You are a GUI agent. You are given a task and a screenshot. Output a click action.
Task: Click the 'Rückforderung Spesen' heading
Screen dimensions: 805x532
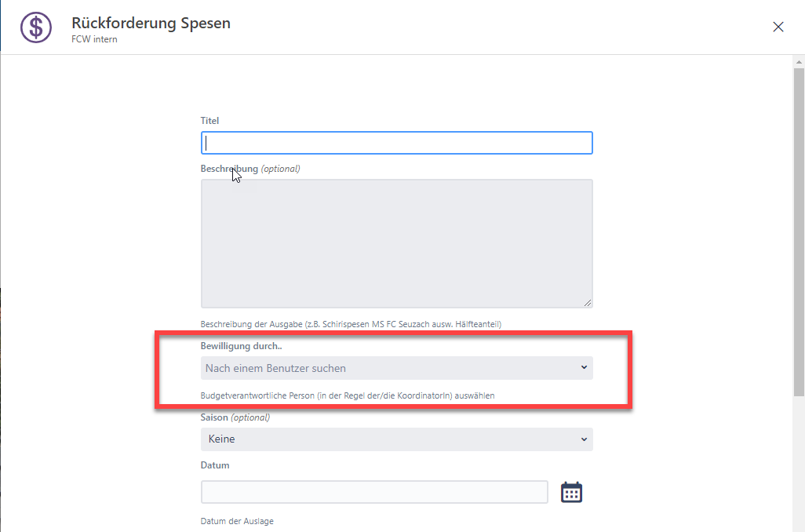point(151,23)
